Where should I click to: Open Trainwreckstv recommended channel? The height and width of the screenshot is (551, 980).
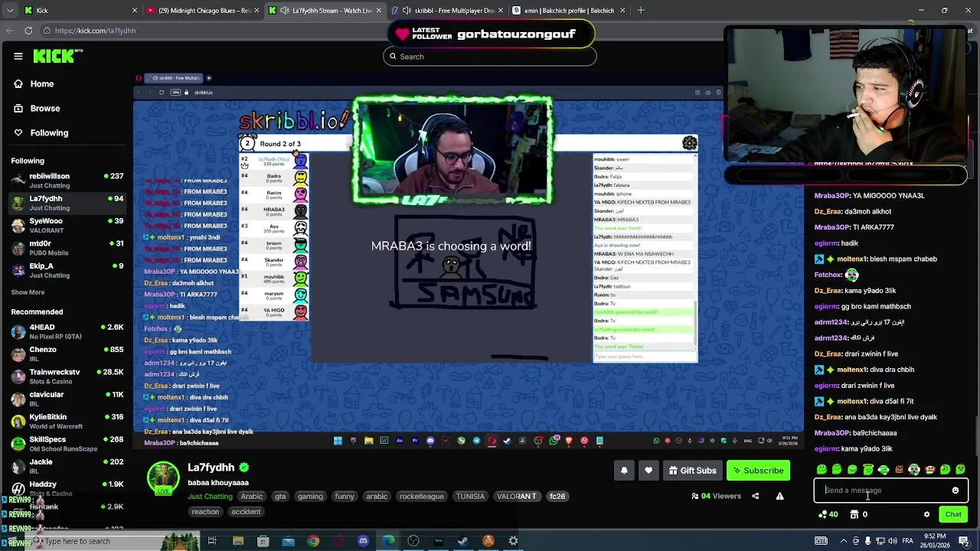[67, 376]
